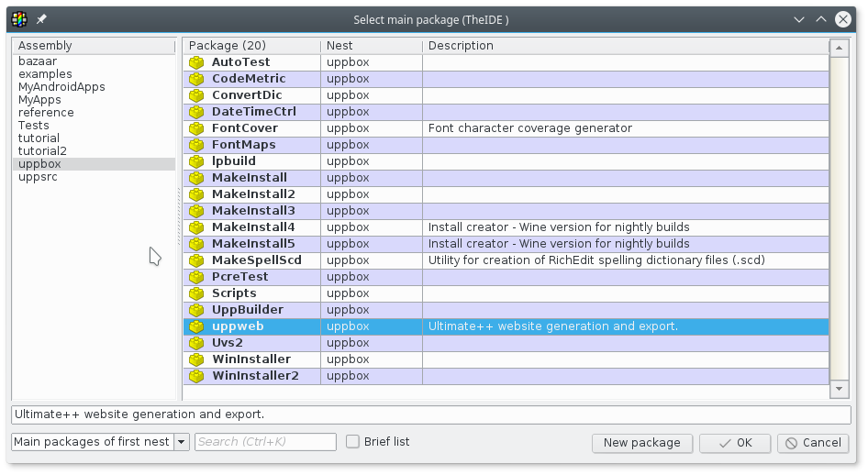Sort by the Nest column header
The height and width of the screenshot is (475, 868).
tap(371, 46)
